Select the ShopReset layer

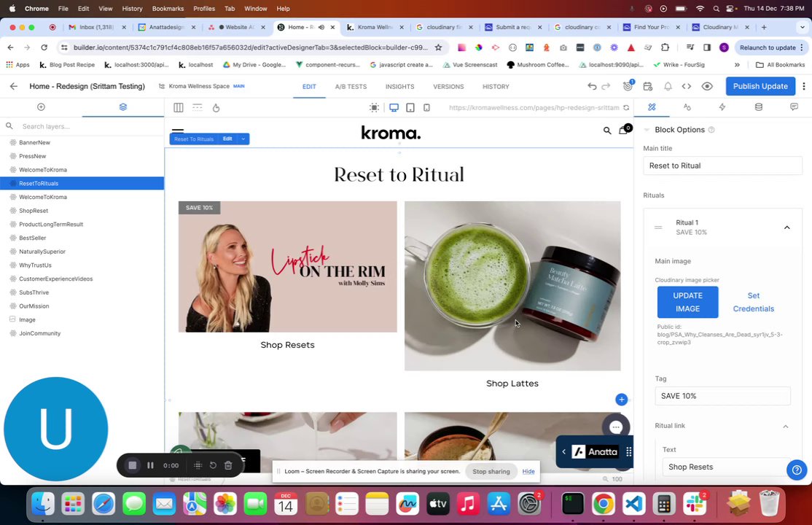pyautogui.click(x=82, y=211)
